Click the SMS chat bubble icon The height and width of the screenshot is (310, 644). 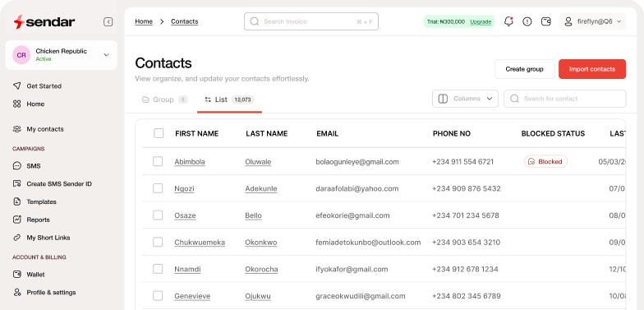click(16, 166)
